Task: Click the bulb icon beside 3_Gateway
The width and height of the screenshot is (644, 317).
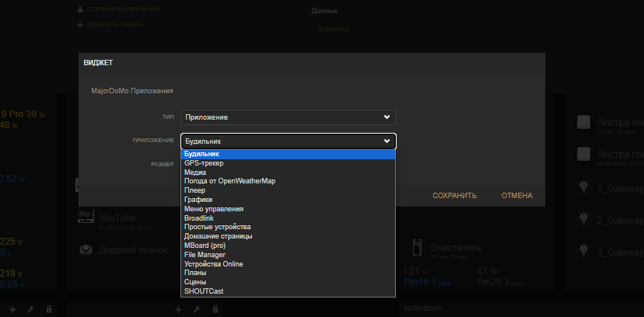Action: click(x=583, y=251)
